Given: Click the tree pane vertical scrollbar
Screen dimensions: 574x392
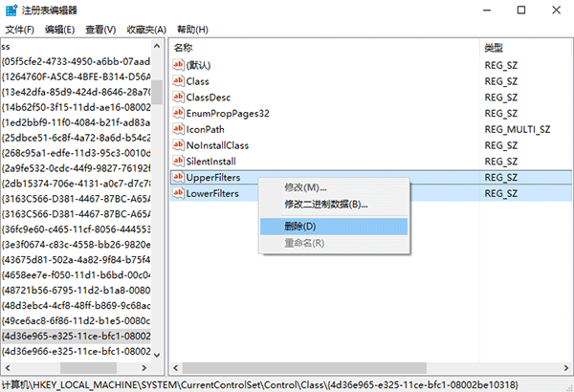Looking at the screenshot, I should 158,191.
